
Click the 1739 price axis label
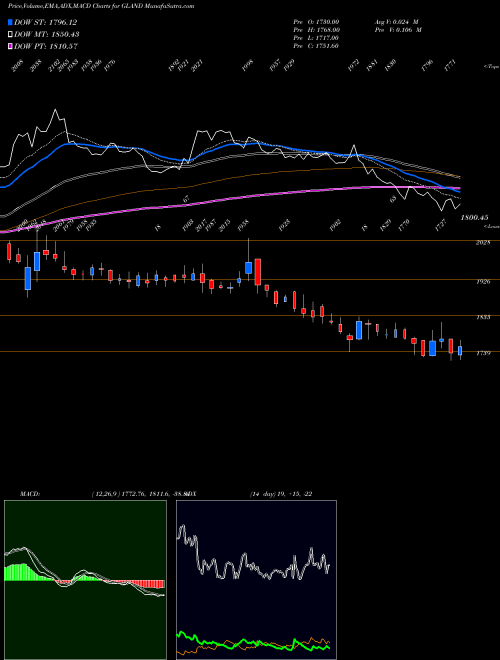coord(483,354)
